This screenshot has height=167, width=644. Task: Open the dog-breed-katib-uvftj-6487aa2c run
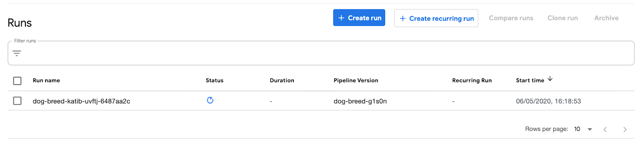81,101
